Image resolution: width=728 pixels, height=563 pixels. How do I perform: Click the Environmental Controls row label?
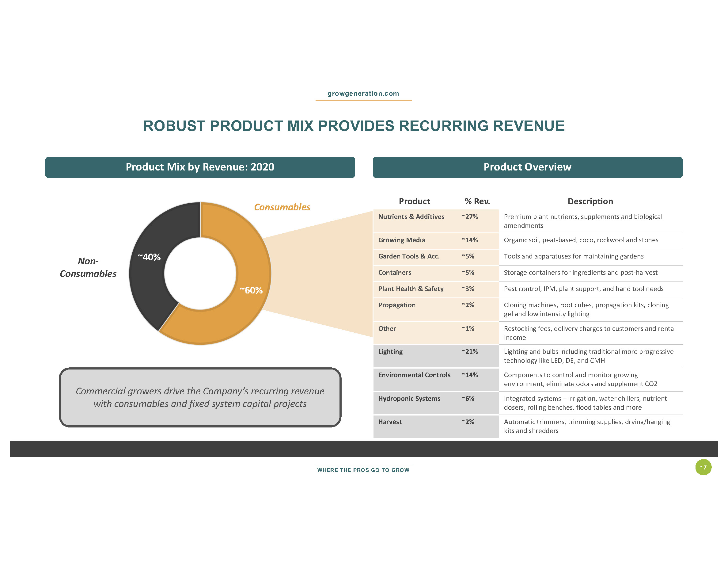[414, 375]
